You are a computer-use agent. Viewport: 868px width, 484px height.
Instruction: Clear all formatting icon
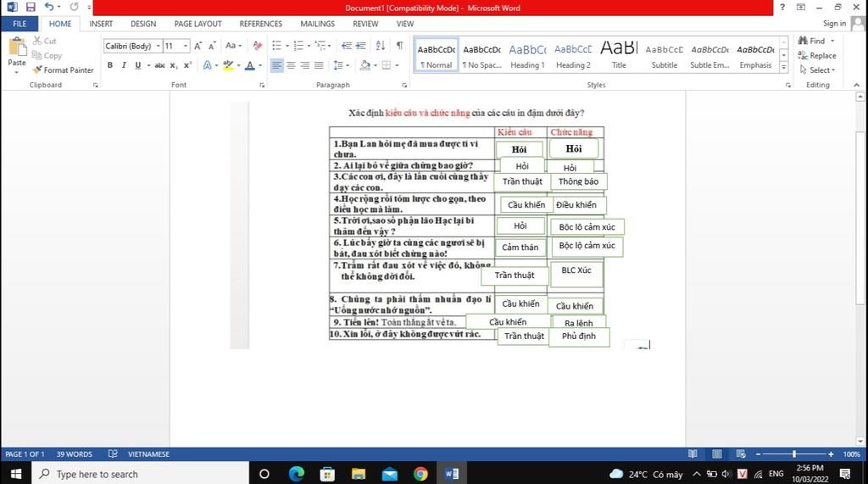(x=258, y=46)
